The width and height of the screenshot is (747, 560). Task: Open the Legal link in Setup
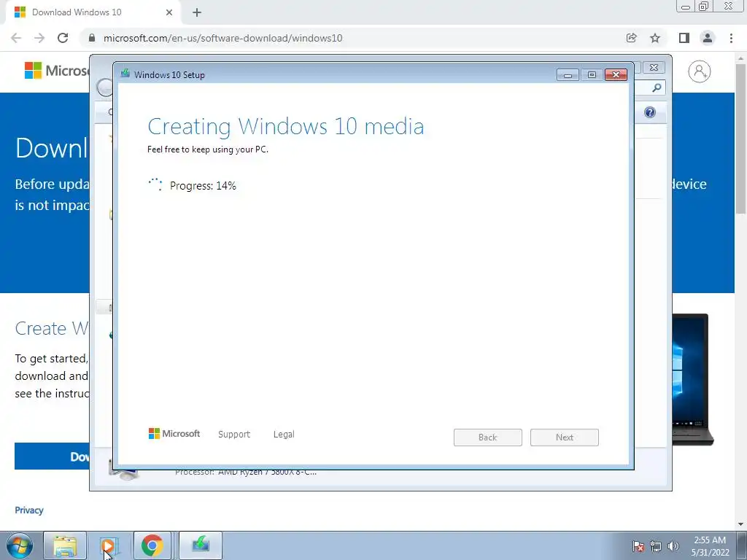point(284,435)
